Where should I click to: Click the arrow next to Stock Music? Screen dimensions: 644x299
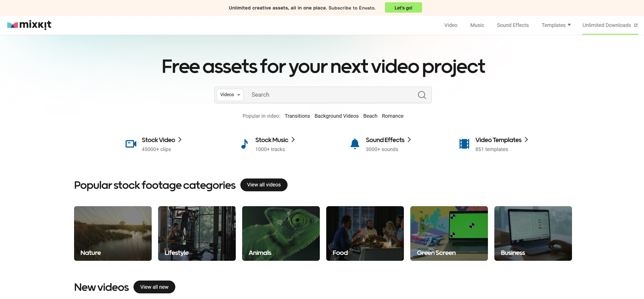pyautogui.click(x=293, y=139)
